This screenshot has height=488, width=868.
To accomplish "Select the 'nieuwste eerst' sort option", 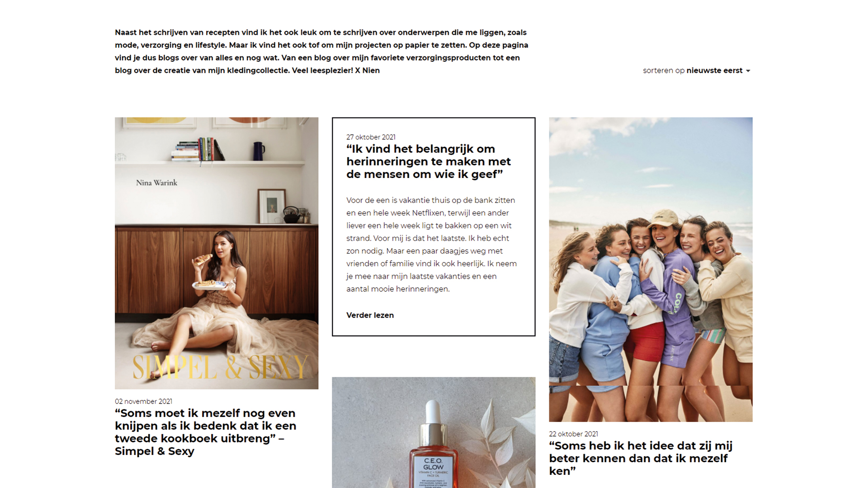I will point(714,70).
